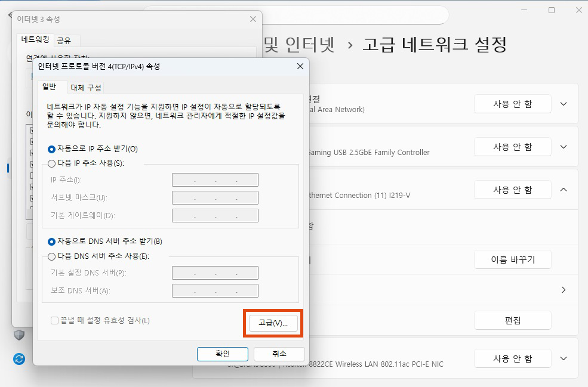The image size is (588, 387).
Task: Choose 다음 DNS 서버 주소 사용 option
Action: pyautogui.click(x=52, y=256)
